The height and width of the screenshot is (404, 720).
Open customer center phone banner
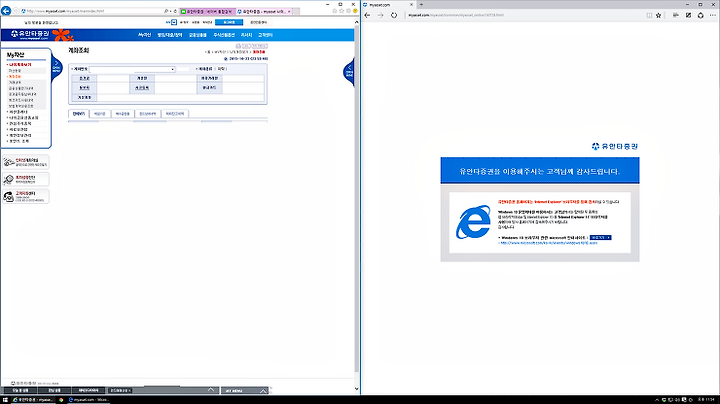(x=26, y=196)
